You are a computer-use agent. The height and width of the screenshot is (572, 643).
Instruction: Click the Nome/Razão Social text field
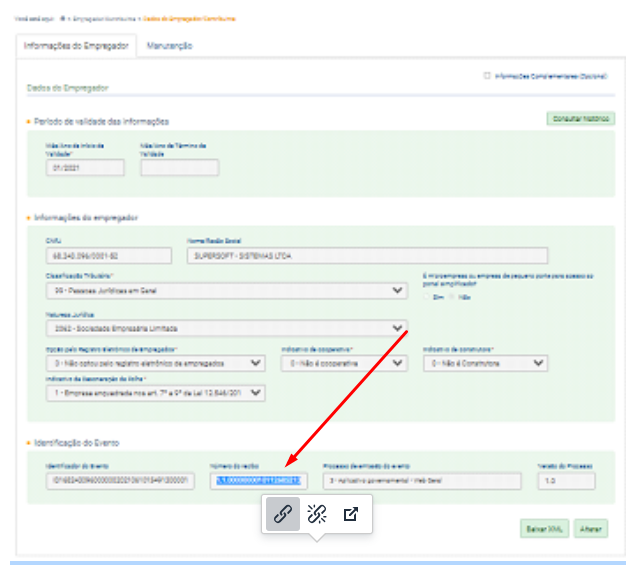pyautogui.click(x=367, y=255)
